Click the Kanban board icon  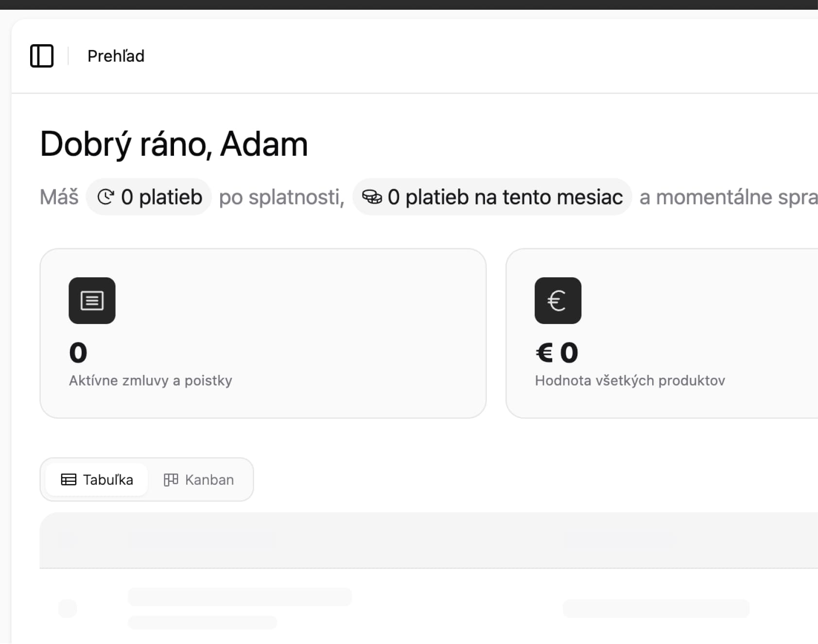170,479
